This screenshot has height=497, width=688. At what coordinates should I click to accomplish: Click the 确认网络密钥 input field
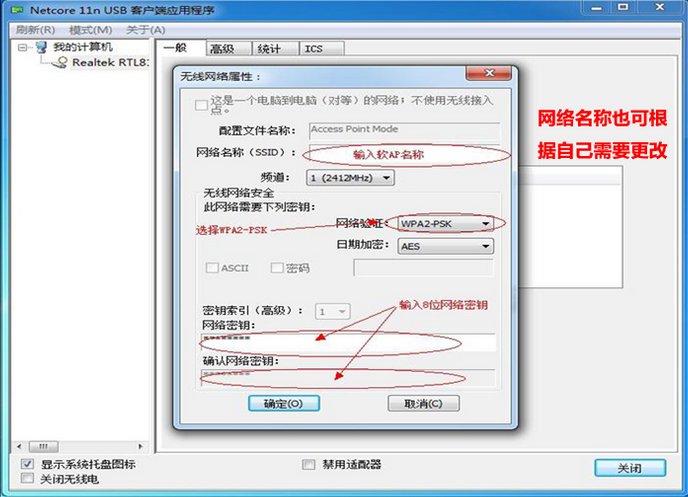point(348,378)
